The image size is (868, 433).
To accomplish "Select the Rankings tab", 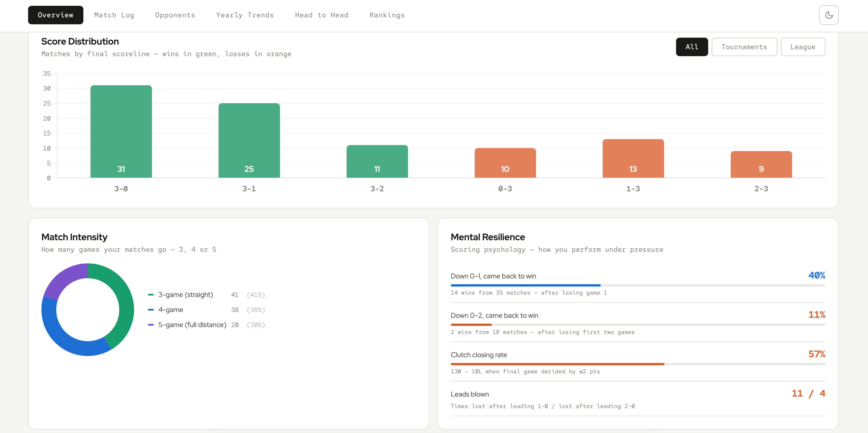I will (387, 15).
